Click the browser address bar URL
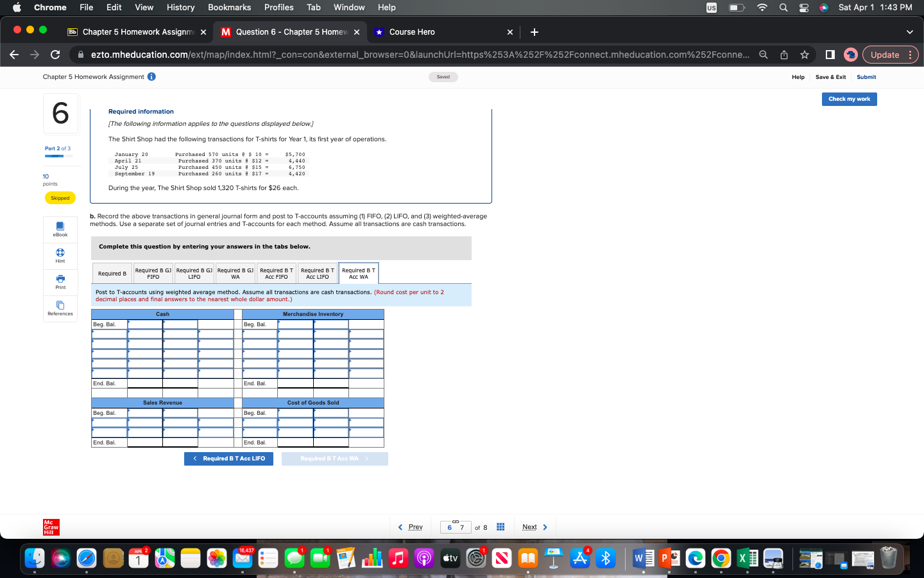This screenshot has width=924, height=578. pos(420,55)
